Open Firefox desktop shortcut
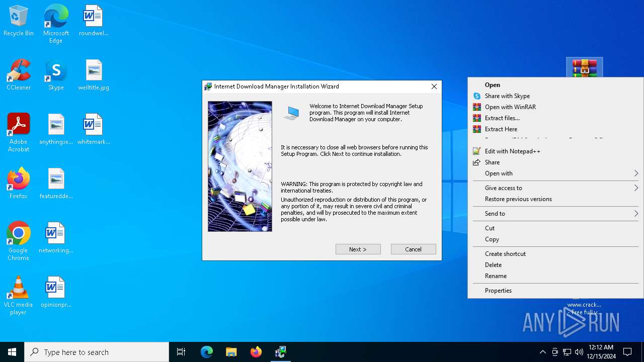644x362 pixels. tap(19, 184)
